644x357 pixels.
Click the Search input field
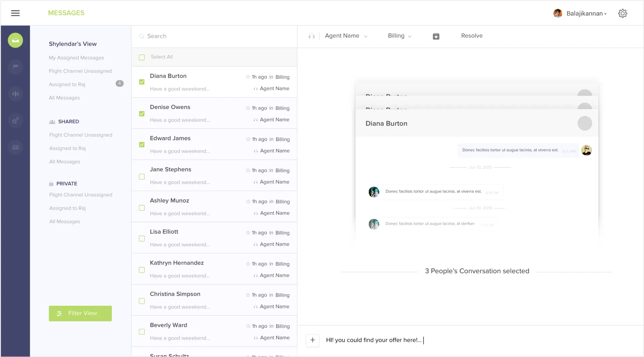214,36
